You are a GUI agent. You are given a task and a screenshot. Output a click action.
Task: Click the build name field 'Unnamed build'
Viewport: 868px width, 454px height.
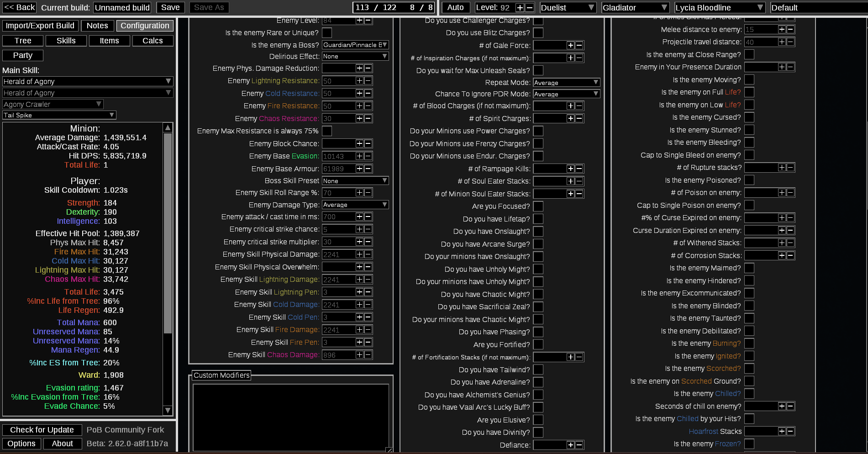click(122, 8)
